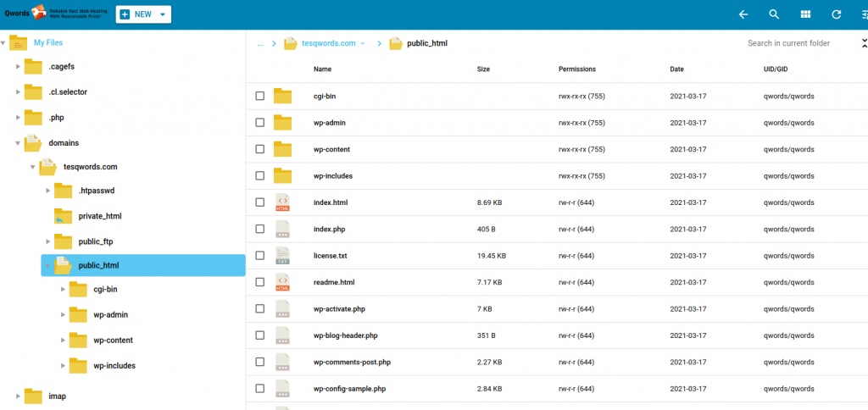Sort by the Date column header
This screenshot has height=410, width=868.
676,69
